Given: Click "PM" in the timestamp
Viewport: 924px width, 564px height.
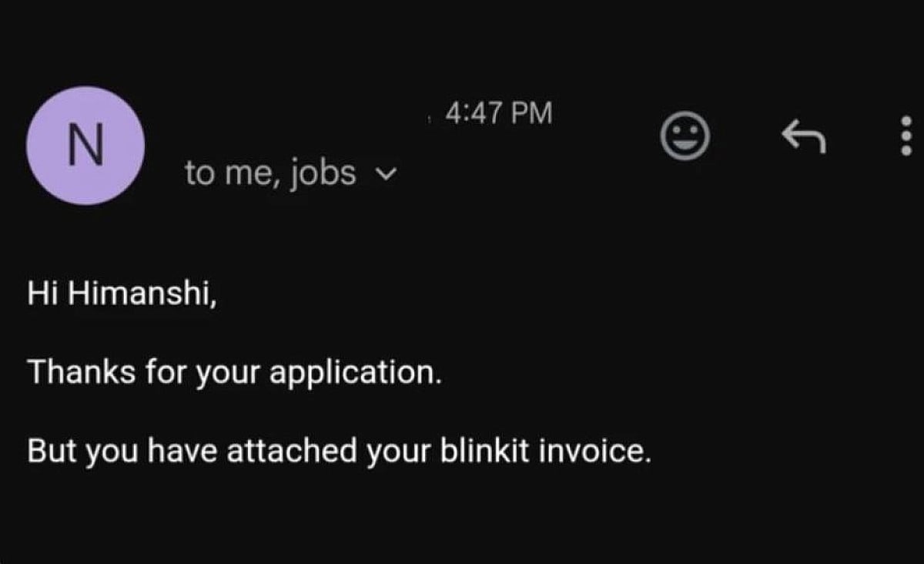Looking at the screenshot, I should click(532, 113).
